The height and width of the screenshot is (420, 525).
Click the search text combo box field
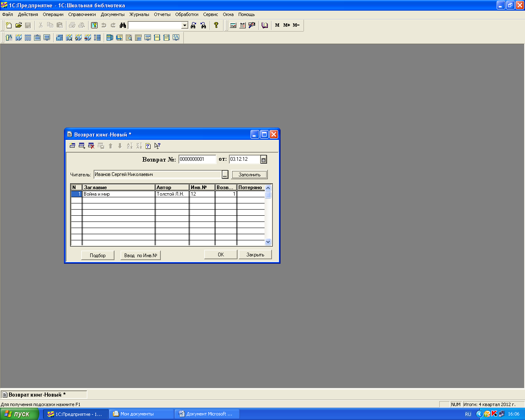coord(155,25)
